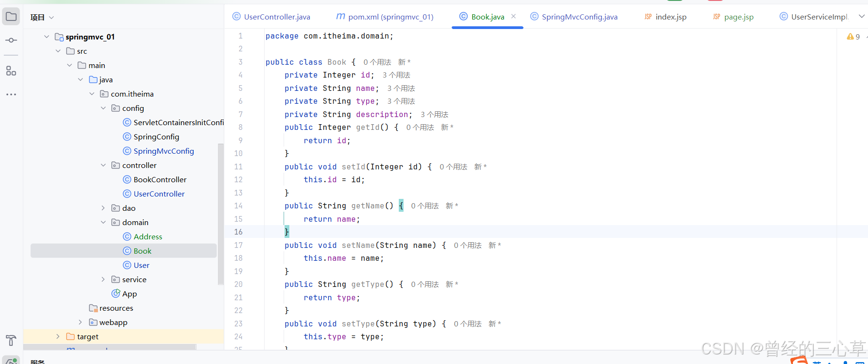Switch to UserServiceImpl tab
The image size is (868, 364).
coord(814,17)
